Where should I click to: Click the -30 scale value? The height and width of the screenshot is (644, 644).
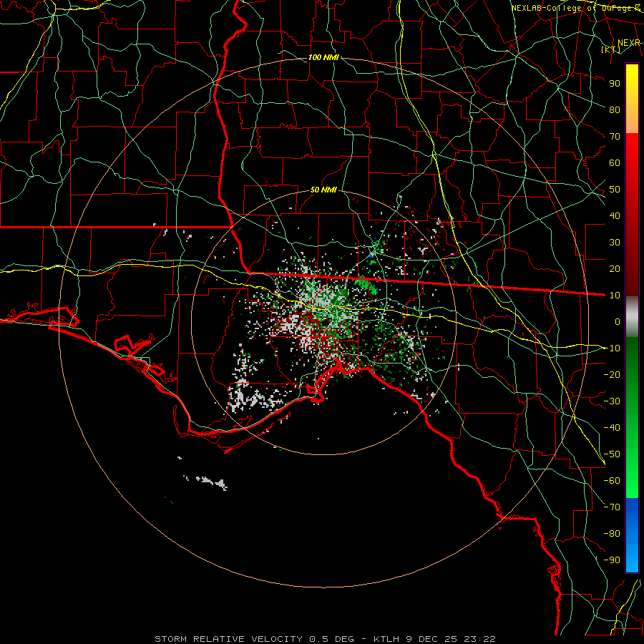[x=612, y=401]
